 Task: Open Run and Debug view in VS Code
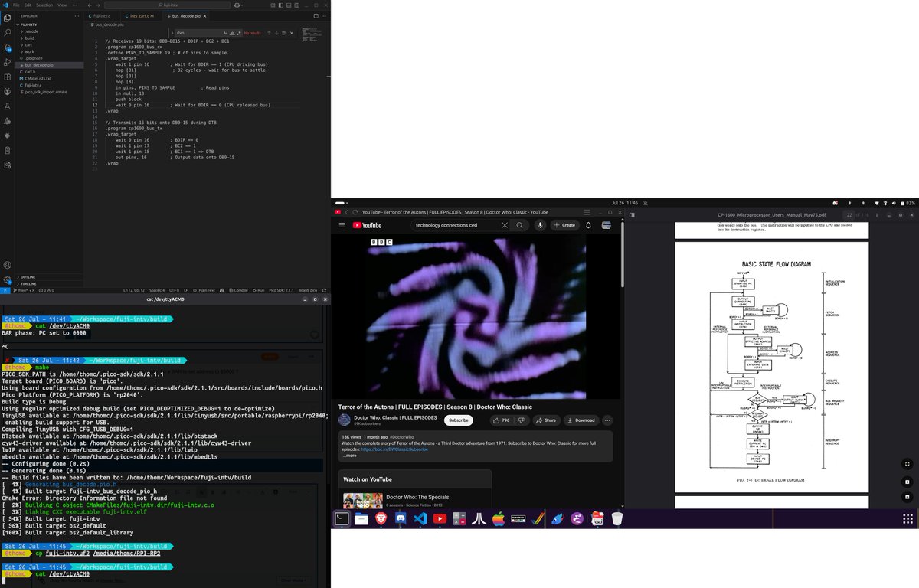[8, 62]
